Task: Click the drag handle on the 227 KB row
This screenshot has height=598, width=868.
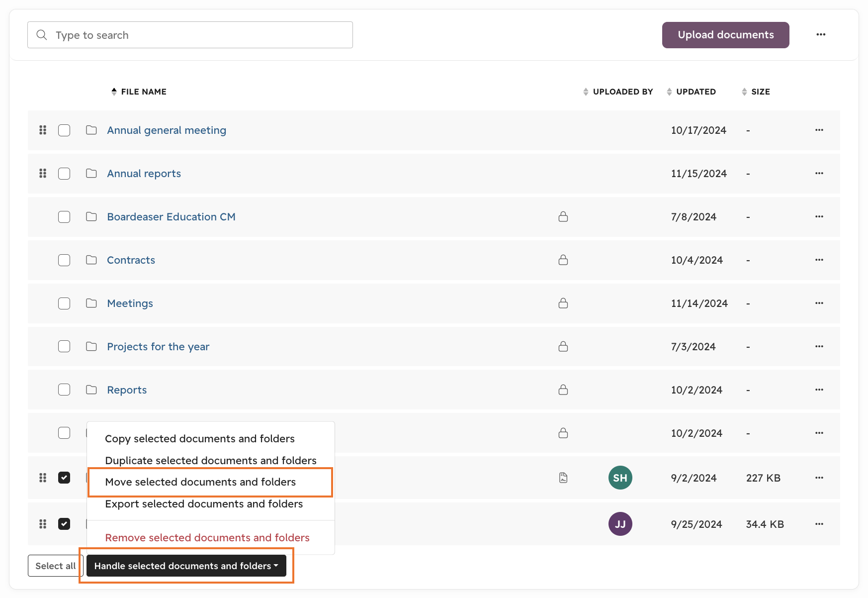Action: click(43, 478)
